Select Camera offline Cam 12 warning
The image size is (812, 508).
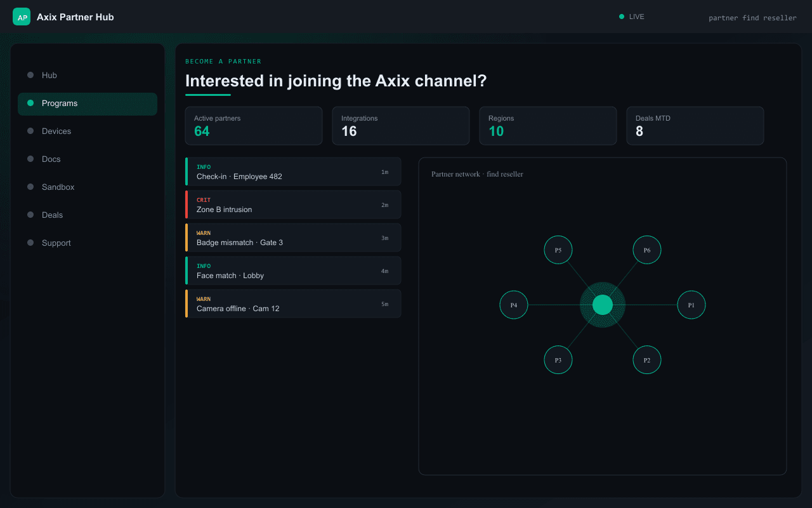pos(293,304)
